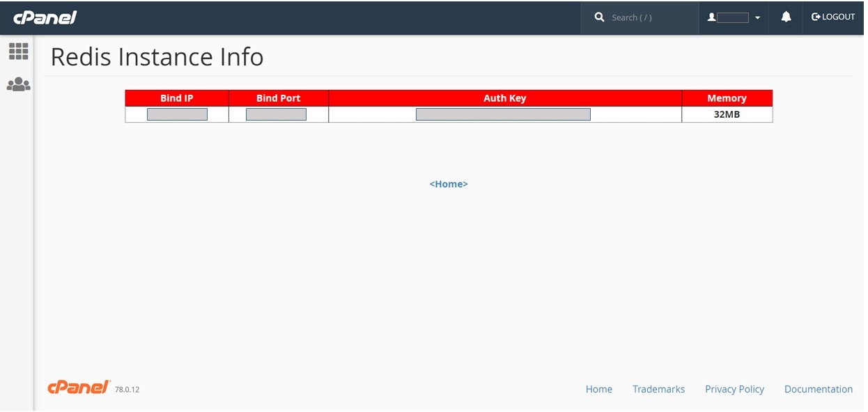The width and height of the screenshot is (868, 412).
Task: Expand the user account dropdown arrow
Action: pos(757,18)
